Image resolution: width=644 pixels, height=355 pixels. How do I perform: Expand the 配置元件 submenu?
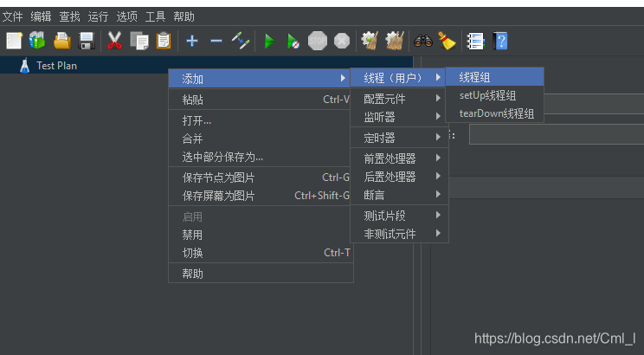pyautogui.click(x=398, y=99)
